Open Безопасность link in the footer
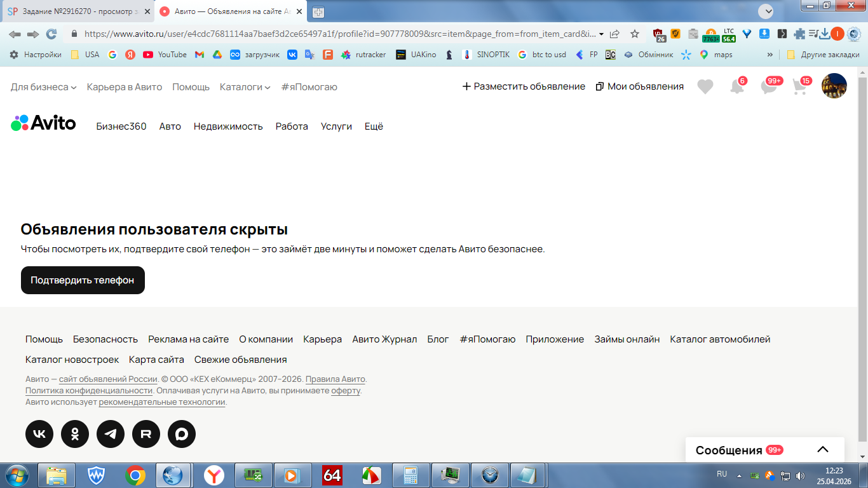The image size is (868, 488). point(105,339)
